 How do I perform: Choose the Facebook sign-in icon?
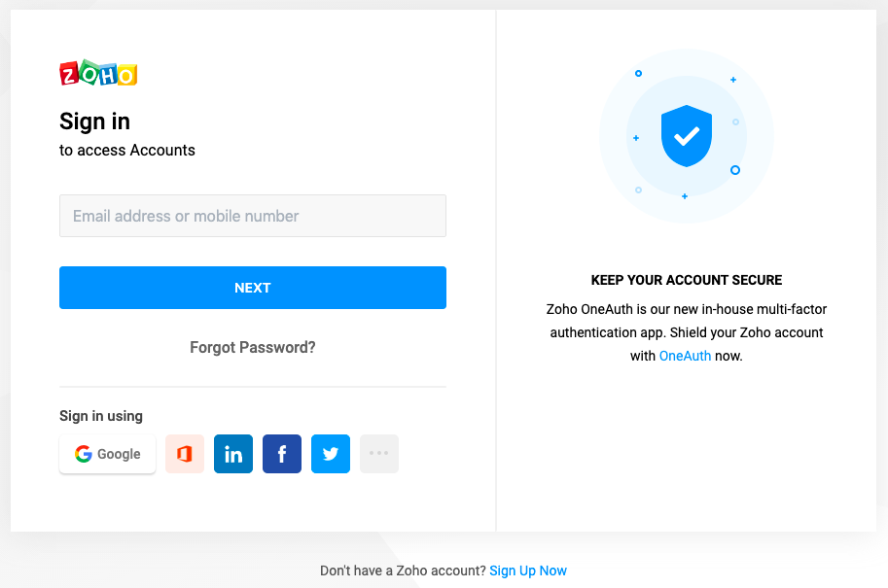click(282, 454)
